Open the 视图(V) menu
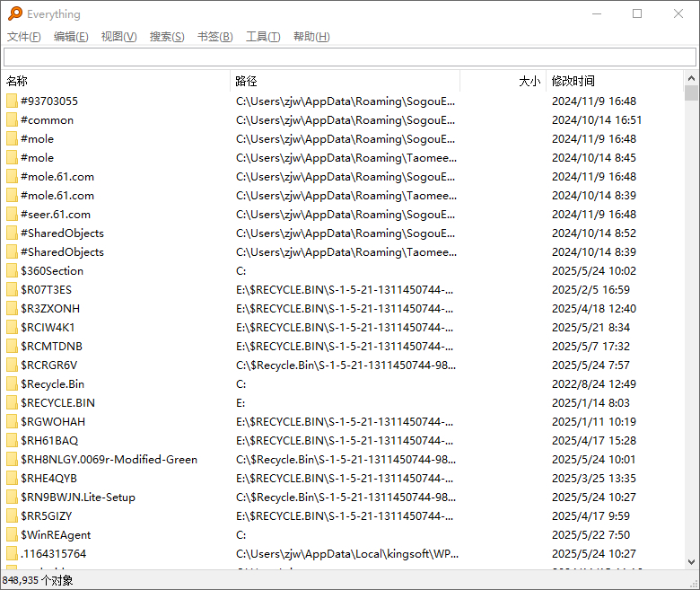This screenshot has height=590, width=700. click(118, 37)
